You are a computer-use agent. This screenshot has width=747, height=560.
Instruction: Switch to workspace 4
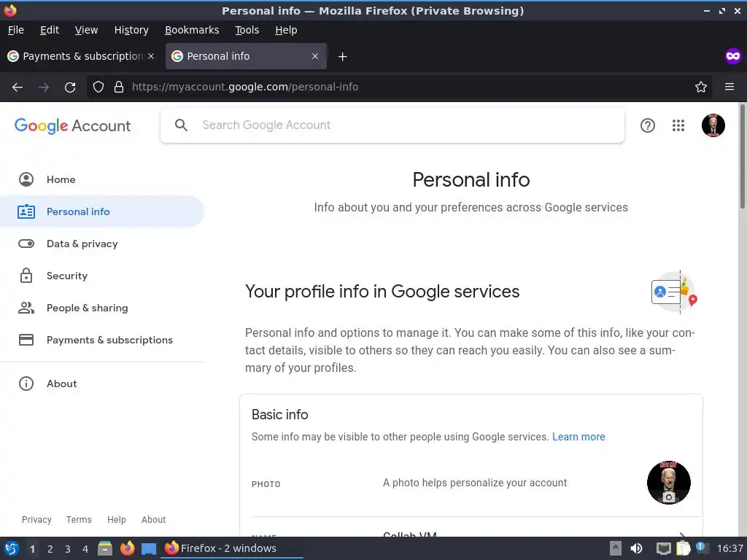[85, 549]
